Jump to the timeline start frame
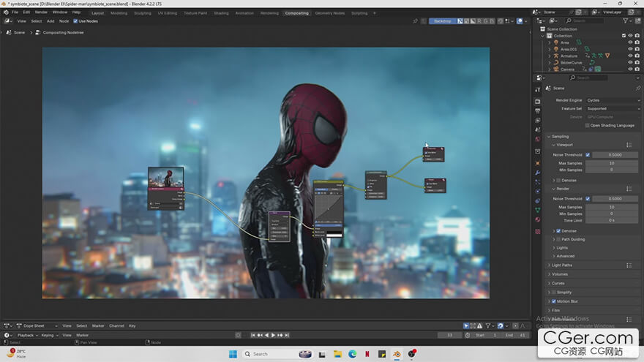Viewport: 644px width, 362px height. point(253,336)
